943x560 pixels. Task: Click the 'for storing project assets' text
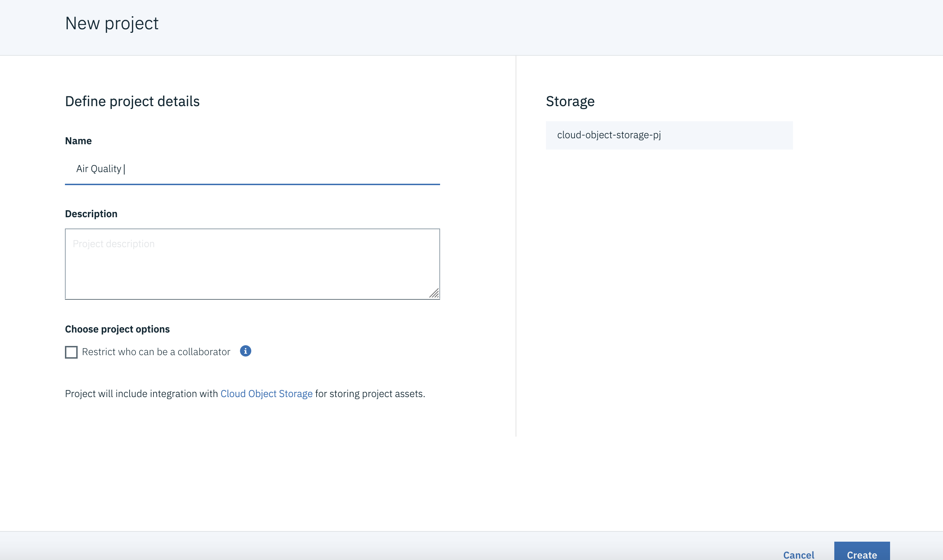coord(370,394)
